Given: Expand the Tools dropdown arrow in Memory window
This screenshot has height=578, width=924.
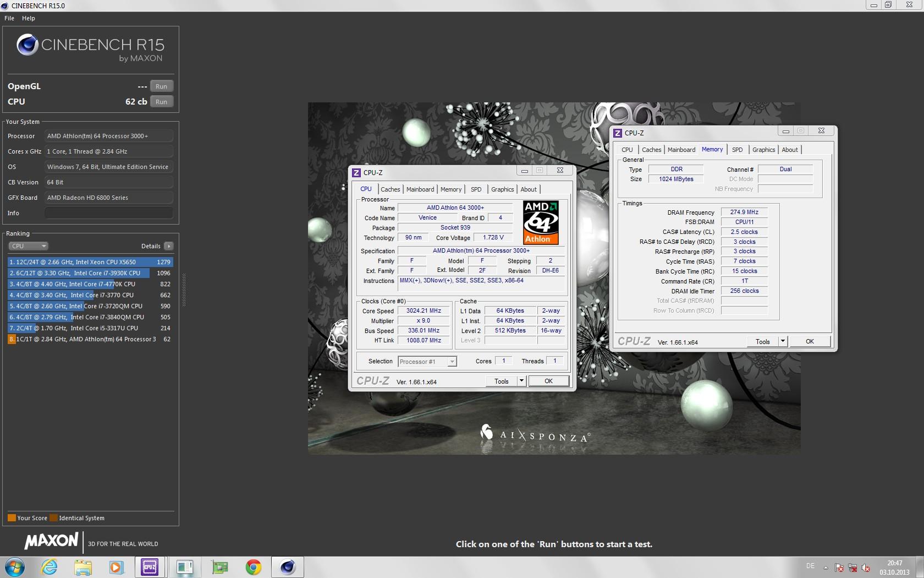Looking at the screenshot, I should [x=783, y=341].
